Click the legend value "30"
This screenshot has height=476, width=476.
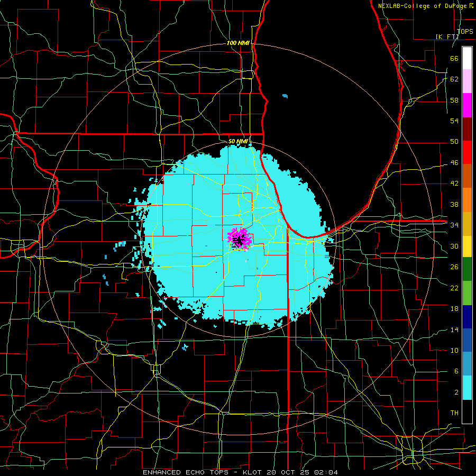pyautogui.click(x=454, y=246)
